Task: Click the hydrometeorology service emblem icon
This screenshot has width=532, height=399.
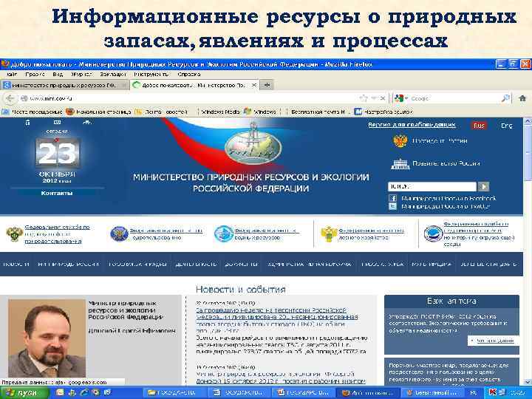Action: coord(433,233)
